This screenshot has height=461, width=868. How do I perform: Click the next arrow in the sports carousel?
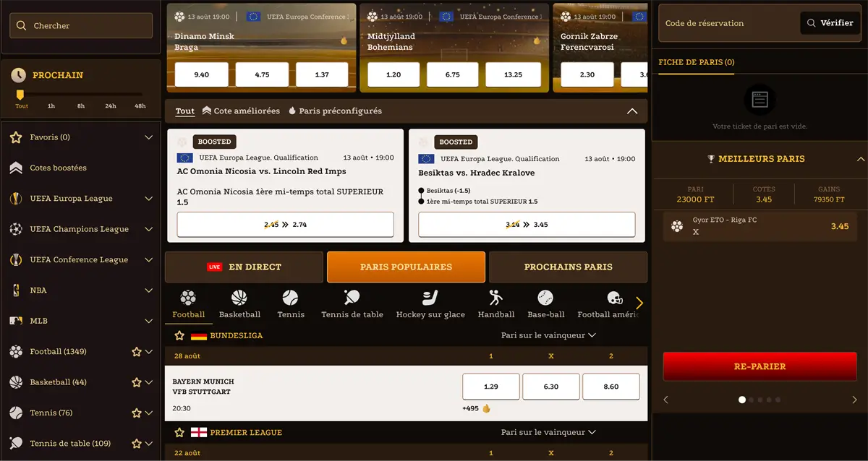click(639, 303)
